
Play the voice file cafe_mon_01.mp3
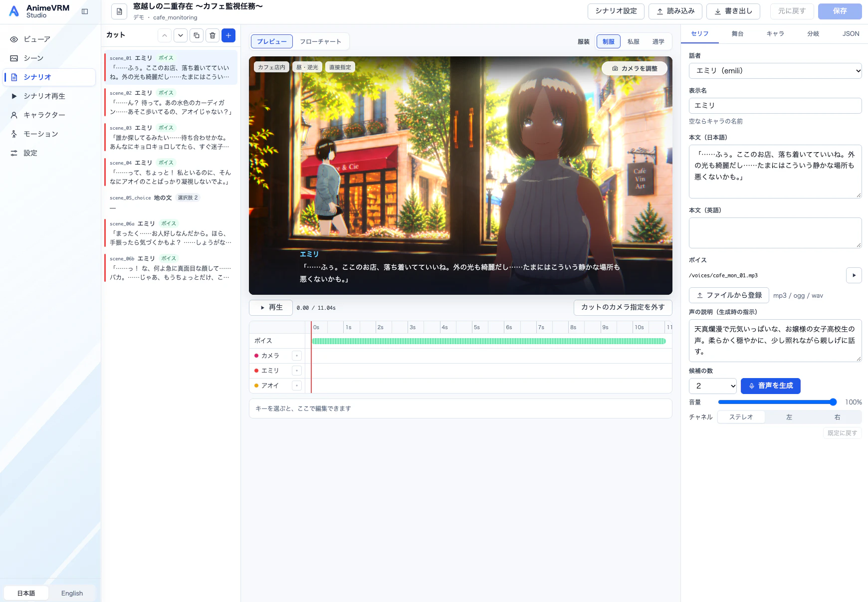(x=854, y=275)
